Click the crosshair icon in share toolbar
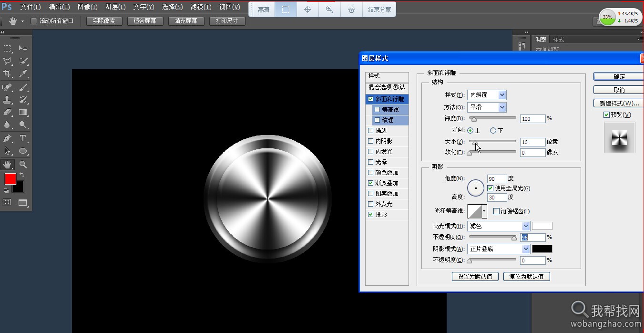 click(x=307, y=10)
